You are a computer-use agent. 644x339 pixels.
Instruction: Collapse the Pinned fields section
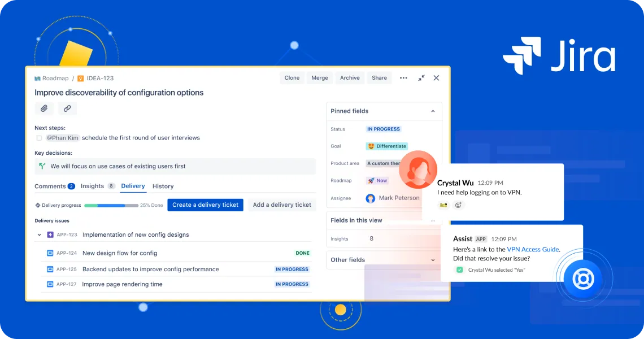[433, 111]
